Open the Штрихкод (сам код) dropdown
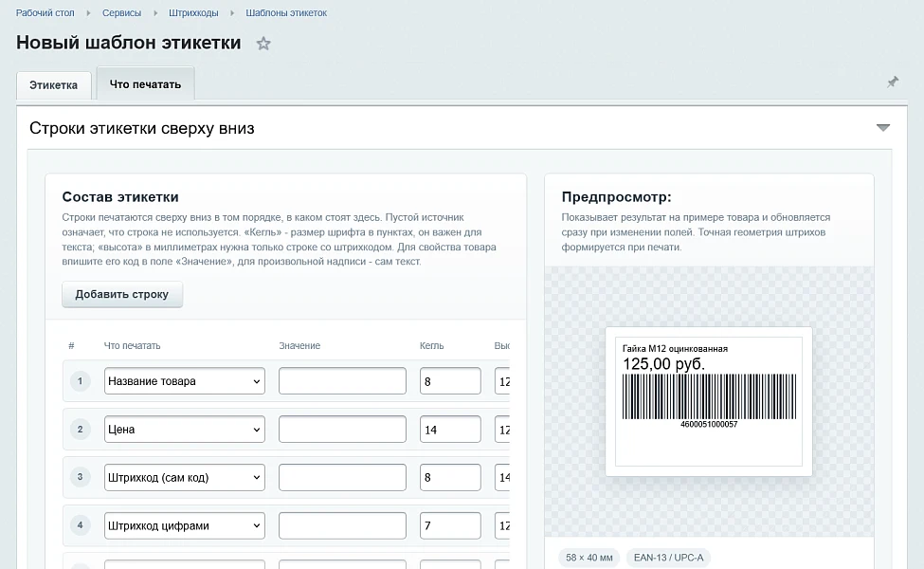This screenshot has height=569, width=924. (185, 478)
